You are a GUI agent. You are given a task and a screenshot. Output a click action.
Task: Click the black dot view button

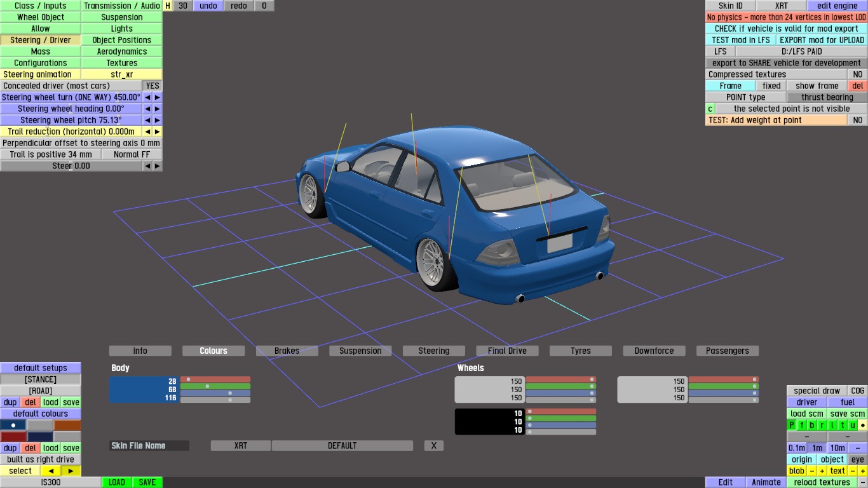863,425
